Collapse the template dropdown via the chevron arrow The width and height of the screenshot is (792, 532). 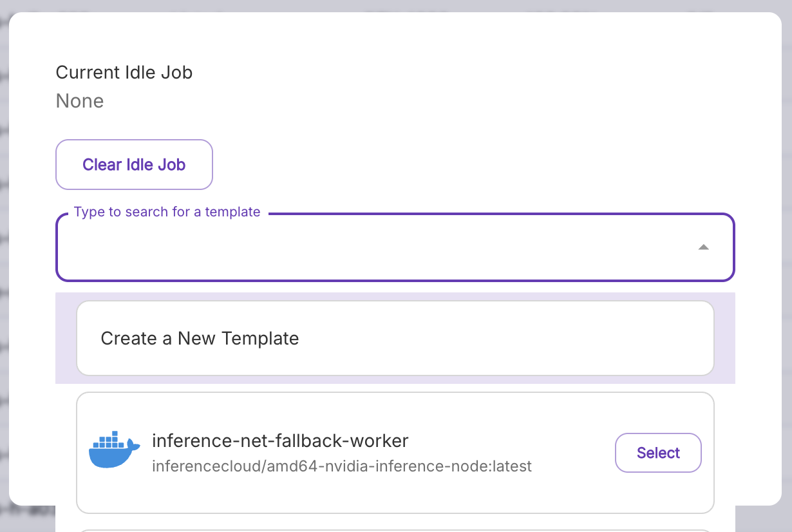click(704, 247)
